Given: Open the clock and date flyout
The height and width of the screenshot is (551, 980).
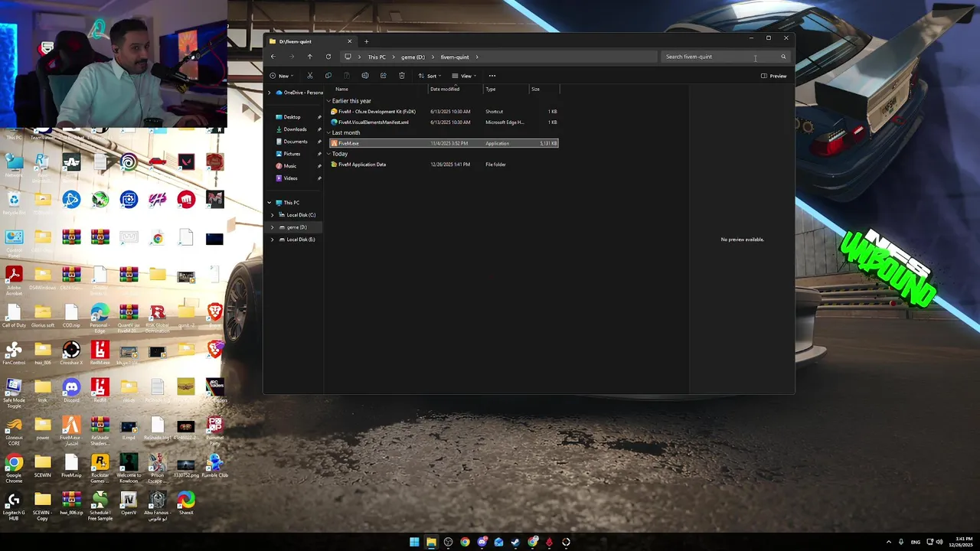Looking at the screenshot, I should (x=960, y=542).
